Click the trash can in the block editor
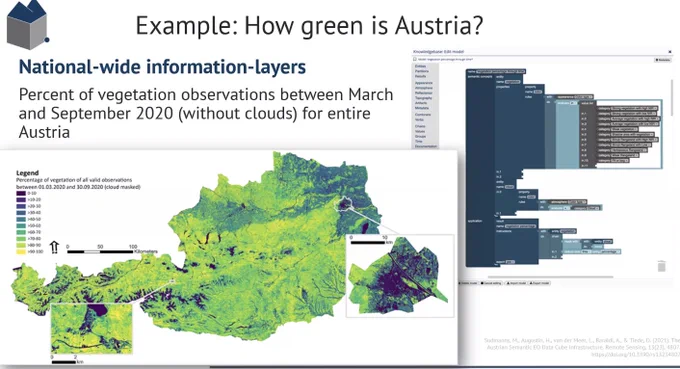This screenshot has width=680, height=369. (661, 266)
